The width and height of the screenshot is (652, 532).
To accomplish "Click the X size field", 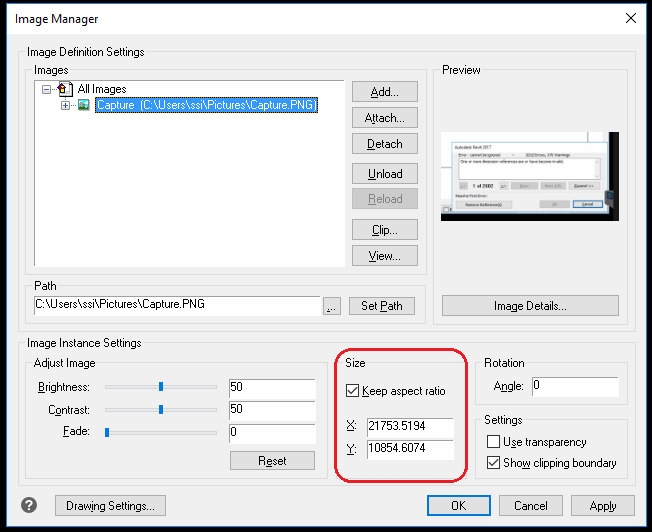I will (410, 426).
